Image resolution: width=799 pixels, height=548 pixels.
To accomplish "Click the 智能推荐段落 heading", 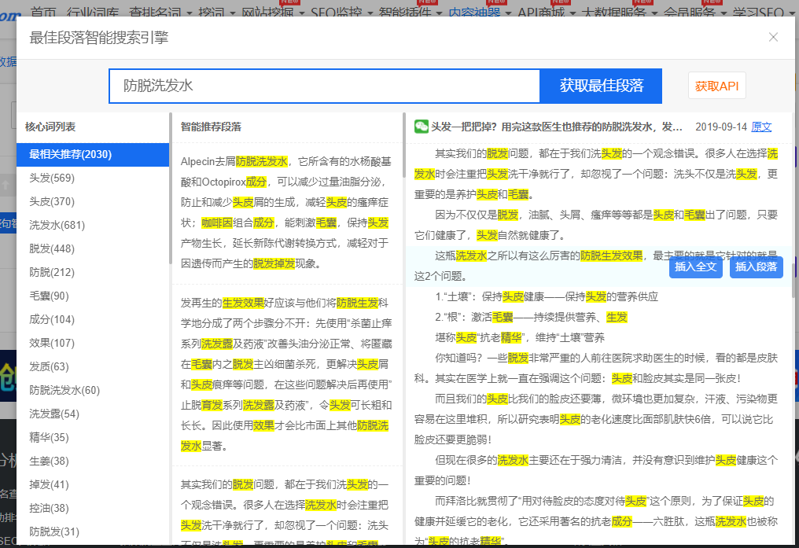I will (x=211, y=126).
